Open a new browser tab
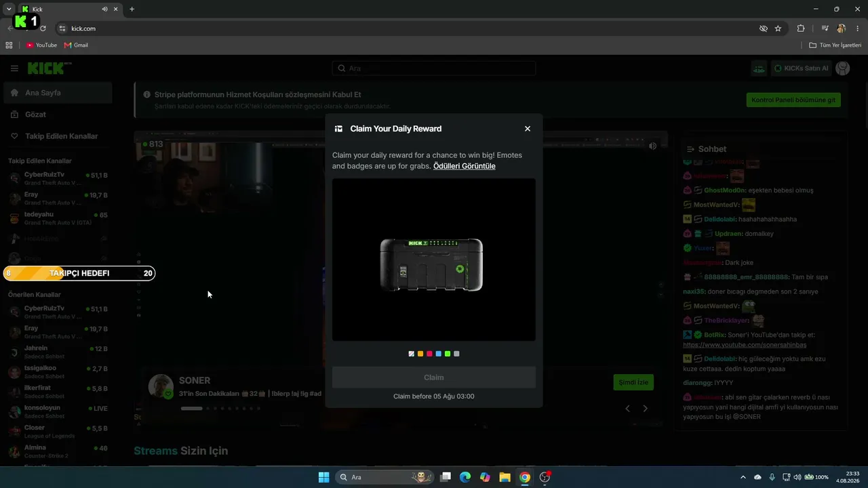Viewport: 868px width, 488px height. pyautogui.click(x=132, y=9)
